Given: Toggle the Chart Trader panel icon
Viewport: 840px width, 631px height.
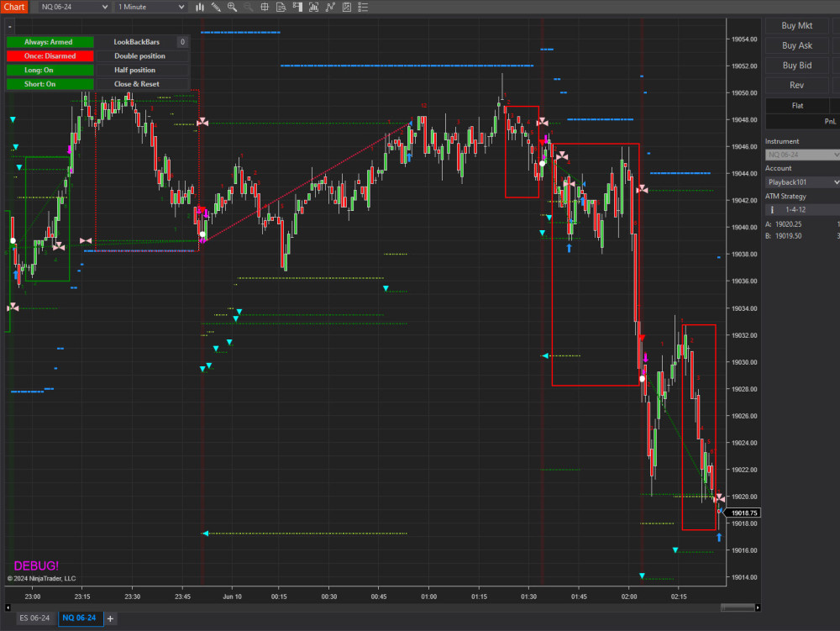Looking at the screenshot, I should click(298, 7).
